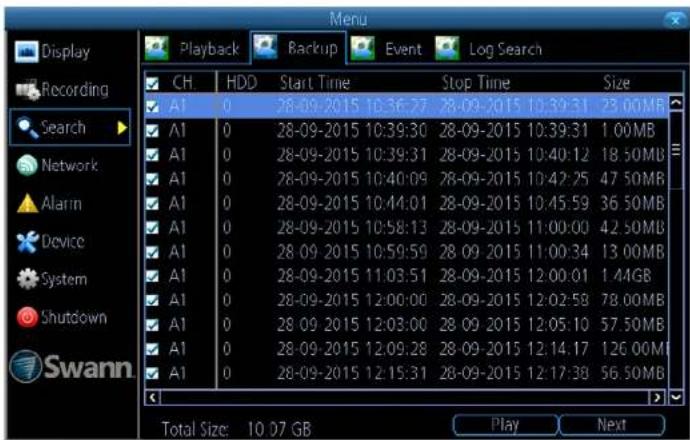Uncheck the recording starting 10:40:09
The width and height of the screenshot is (690, 440).
tap(152, 179)
